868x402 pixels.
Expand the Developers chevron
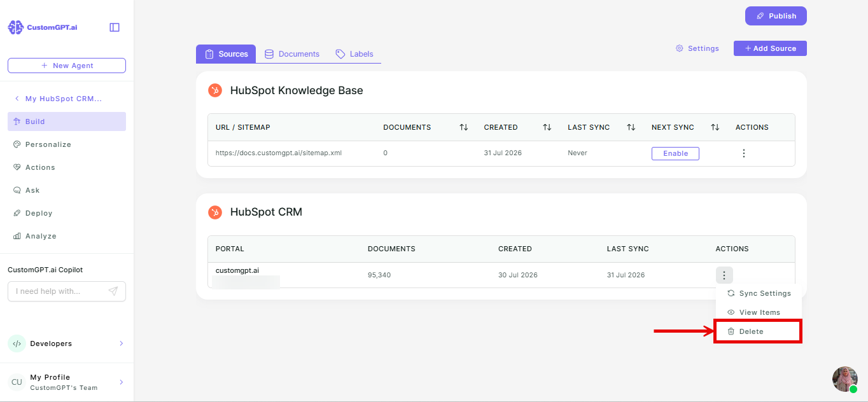[121, 343]
